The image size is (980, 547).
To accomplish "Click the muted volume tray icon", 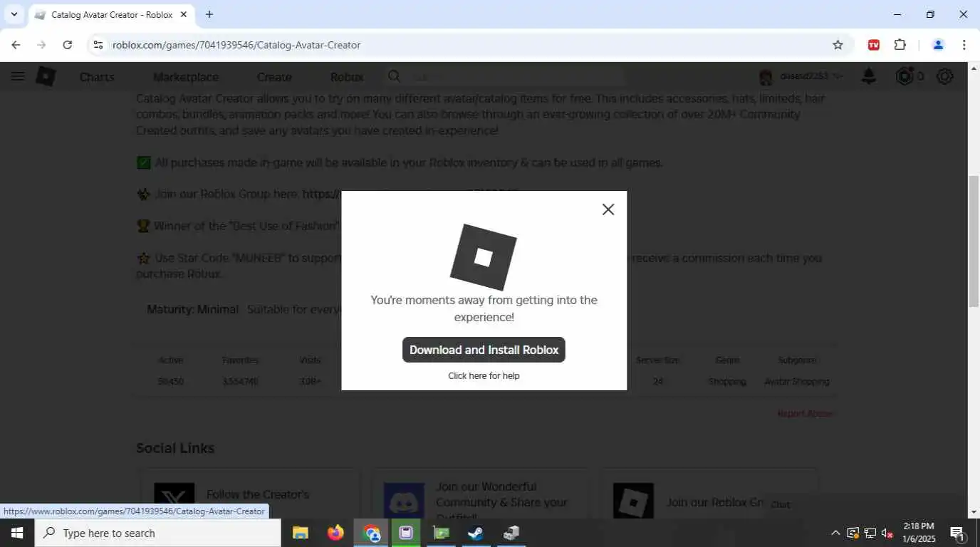I will (887, 533).
